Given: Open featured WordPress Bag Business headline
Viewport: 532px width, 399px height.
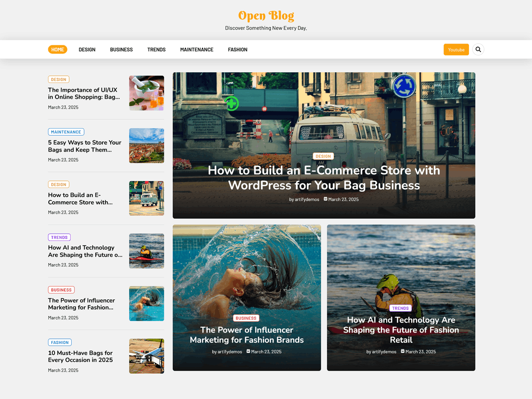Looking at the screenshot, I should [324, 177].
